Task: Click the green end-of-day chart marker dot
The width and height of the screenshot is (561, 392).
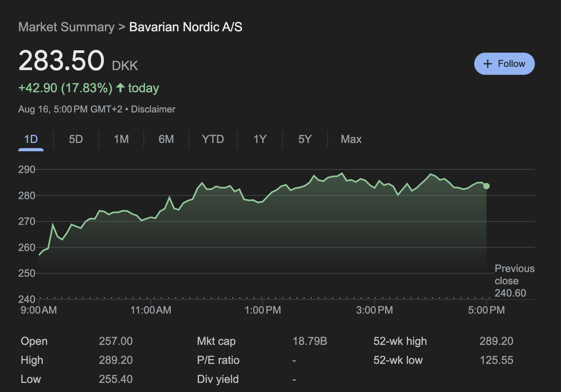Action: click(487, 186)
